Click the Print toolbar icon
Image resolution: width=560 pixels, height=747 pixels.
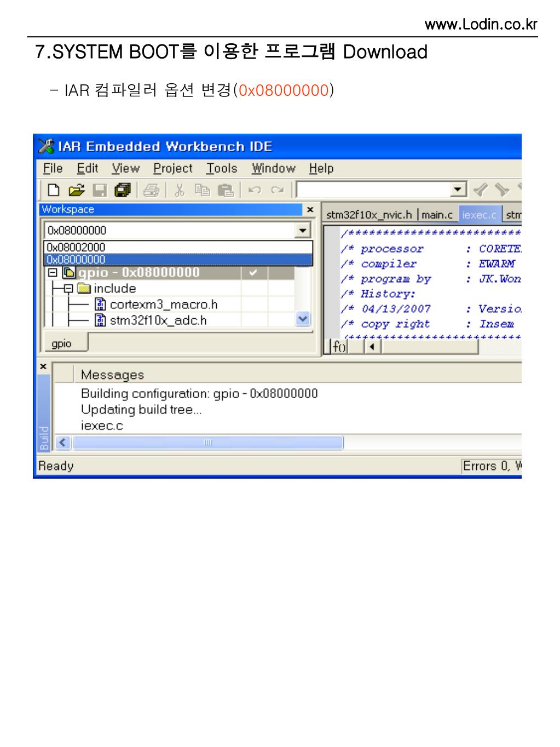tap(152, 190)
